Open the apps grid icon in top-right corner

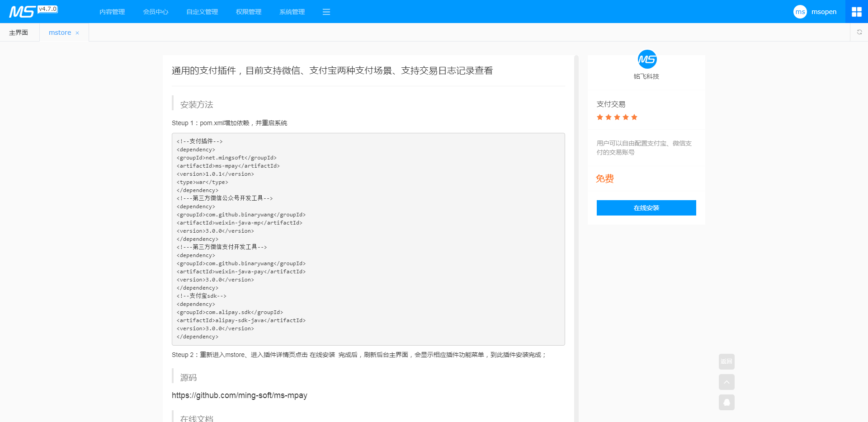[x=857, y=11]
